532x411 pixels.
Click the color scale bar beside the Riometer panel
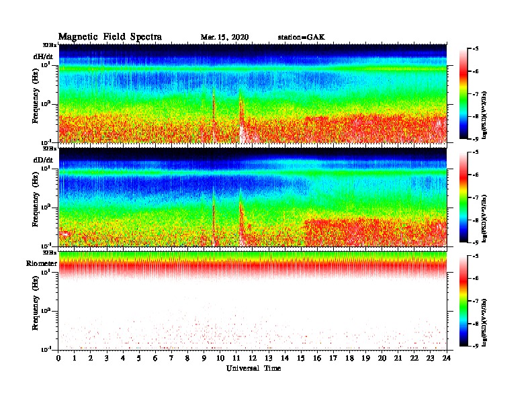pyautogui.click(x=463, y=301)
